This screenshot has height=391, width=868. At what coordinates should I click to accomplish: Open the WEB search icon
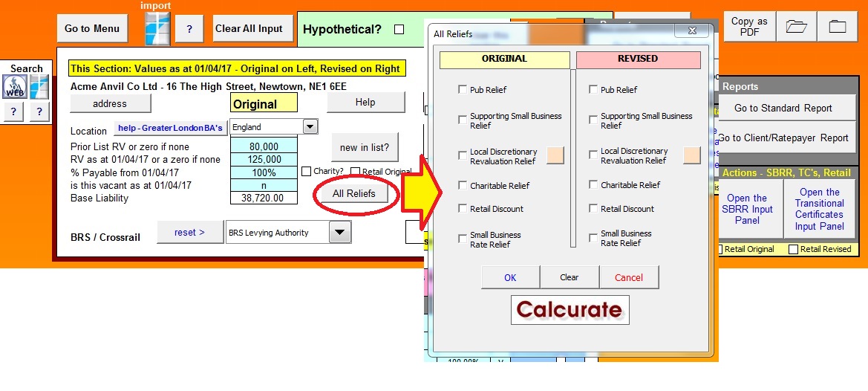coord(14,87)
